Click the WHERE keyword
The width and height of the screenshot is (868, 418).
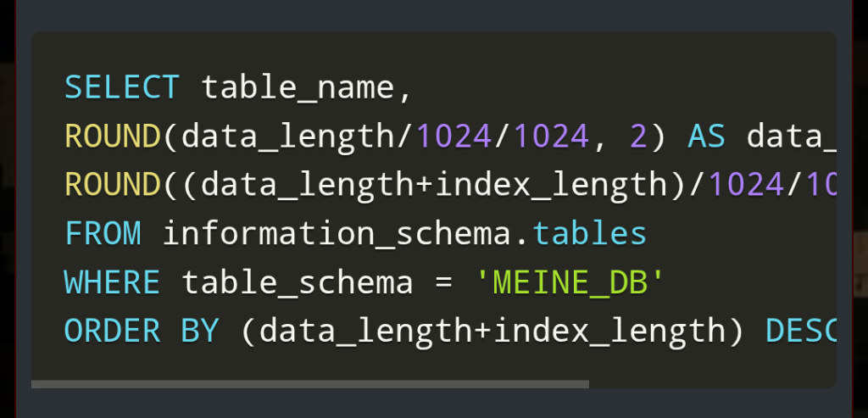pyautogui.click(x=113, y=281)
